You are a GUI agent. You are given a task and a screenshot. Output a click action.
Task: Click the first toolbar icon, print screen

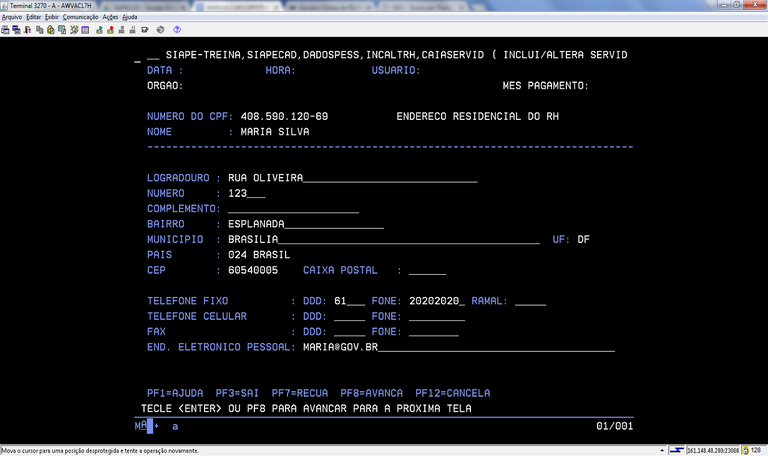tap(5, 30)
